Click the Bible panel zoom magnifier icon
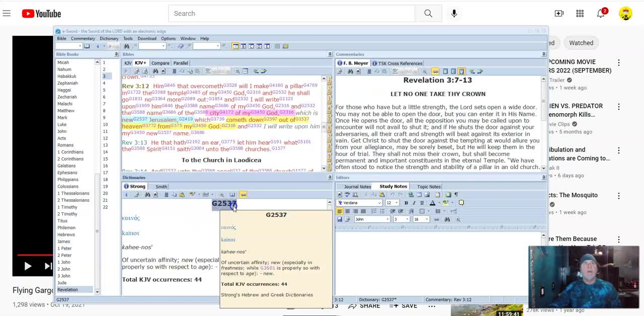644x316 pixels. click(x=237, y=71)
